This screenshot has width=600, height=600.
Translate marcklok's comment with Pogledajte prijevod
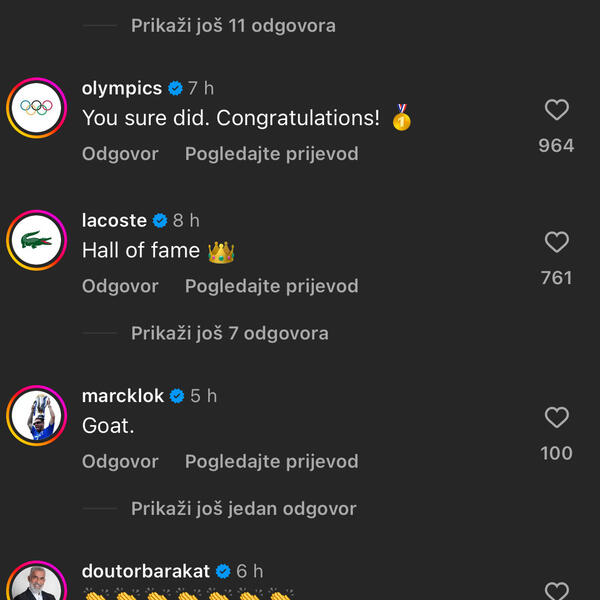[271, 461]
